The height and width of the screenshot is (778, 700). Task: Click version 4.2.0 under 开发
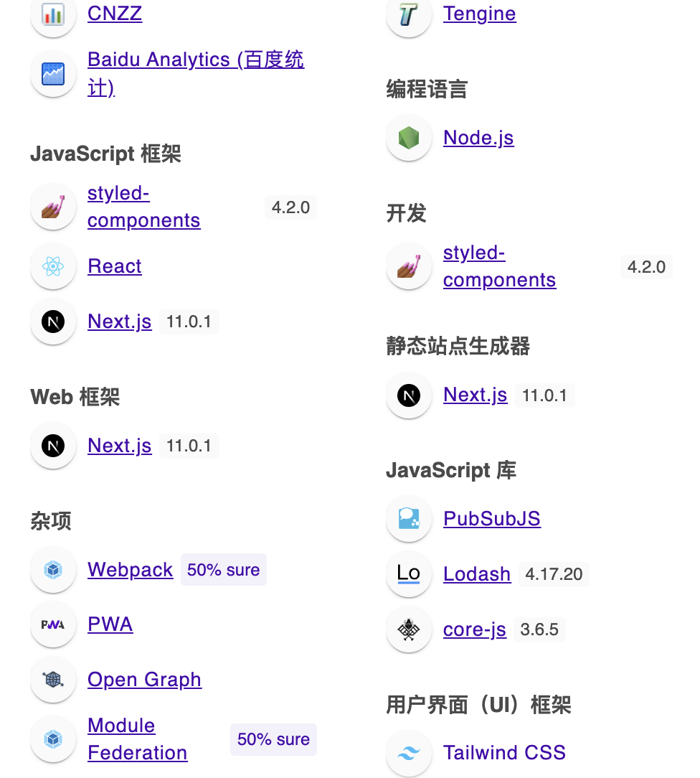click(x=646, y=267)
